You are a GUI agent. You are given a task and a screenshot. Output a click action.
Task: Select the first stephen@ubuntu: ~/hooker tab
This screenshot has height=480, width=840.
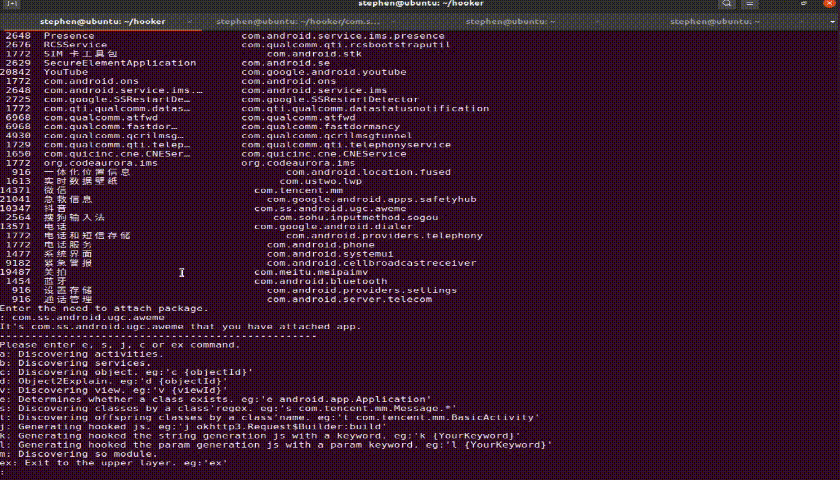(102, 22)
